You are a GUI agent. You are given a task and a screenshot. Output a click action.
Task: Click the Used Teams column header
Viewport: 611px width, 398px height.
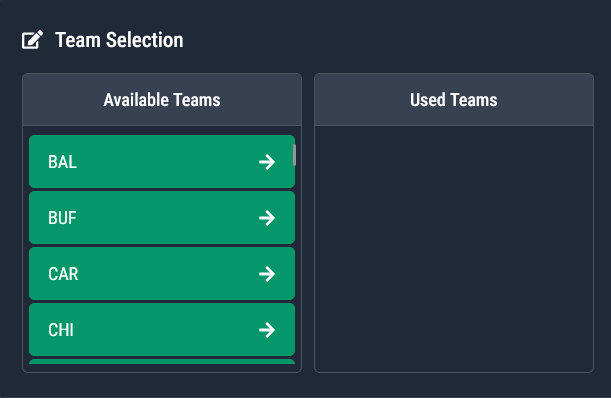454,100
